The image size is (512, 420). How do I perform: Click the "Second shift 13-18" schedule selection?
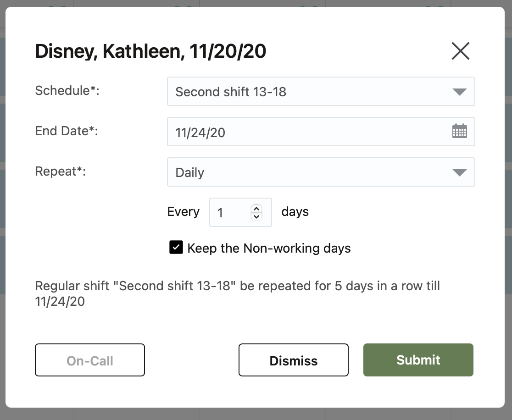231,92
